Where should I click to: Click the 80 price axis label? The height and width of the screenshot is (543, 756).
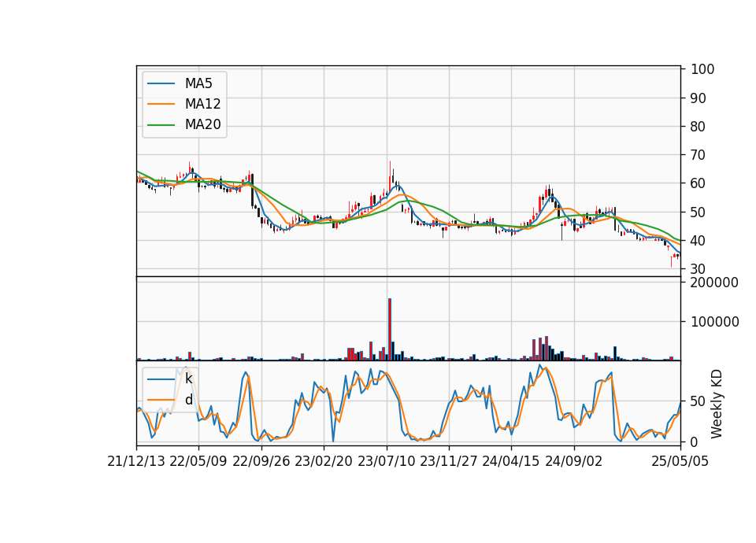tap(699, 127)
